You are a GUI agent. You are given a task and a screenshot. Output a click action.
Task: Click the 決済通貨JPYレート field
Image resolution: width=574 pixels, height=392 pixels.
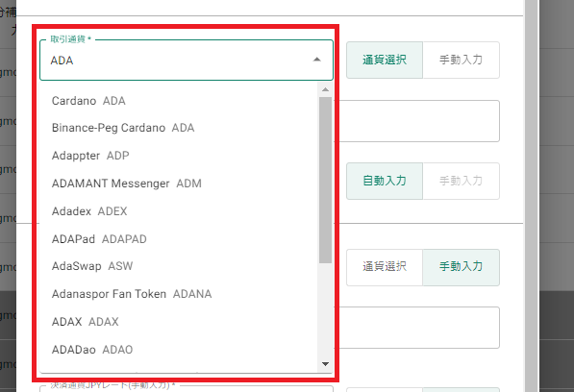coord(187,388)
